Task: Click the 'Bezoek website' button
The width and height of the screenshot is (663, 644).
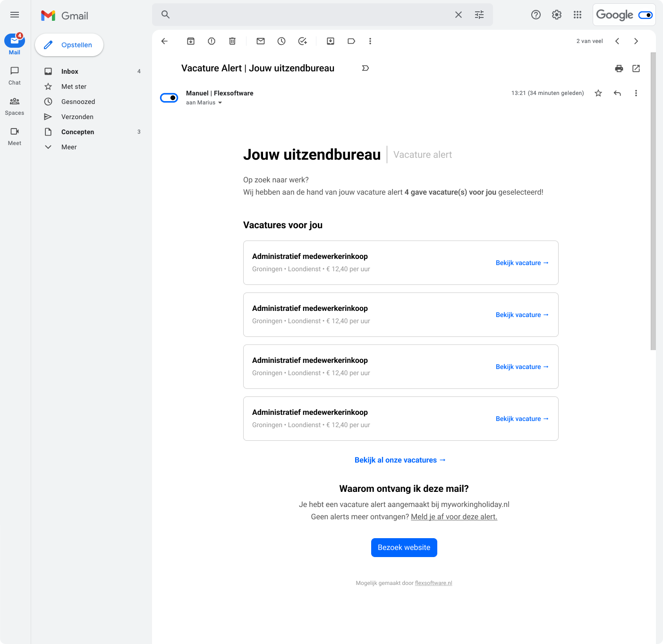Action: pos(404,547)
